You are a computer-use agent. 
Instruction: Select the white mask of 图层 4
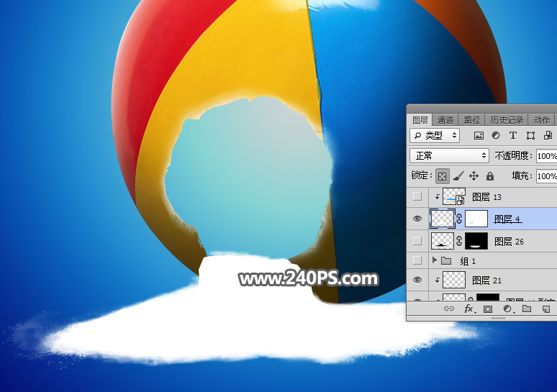point(476,219)
